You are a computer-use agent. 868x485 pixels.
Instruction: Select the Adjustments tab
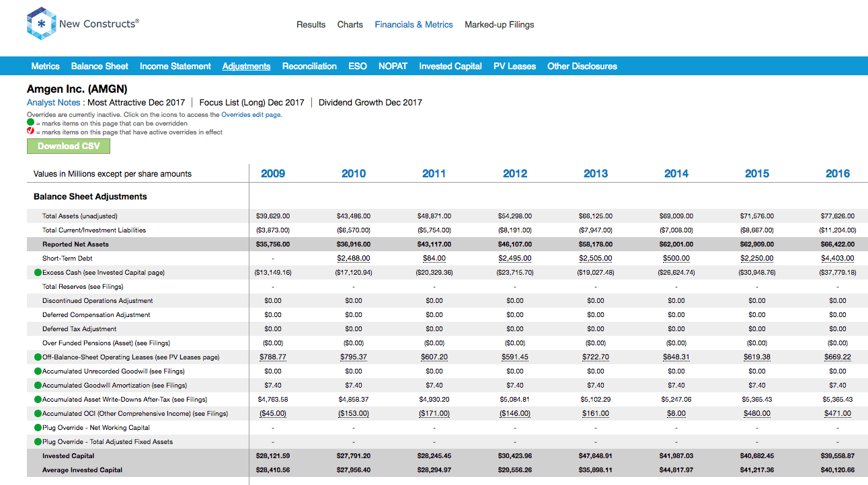click(247, 67)
